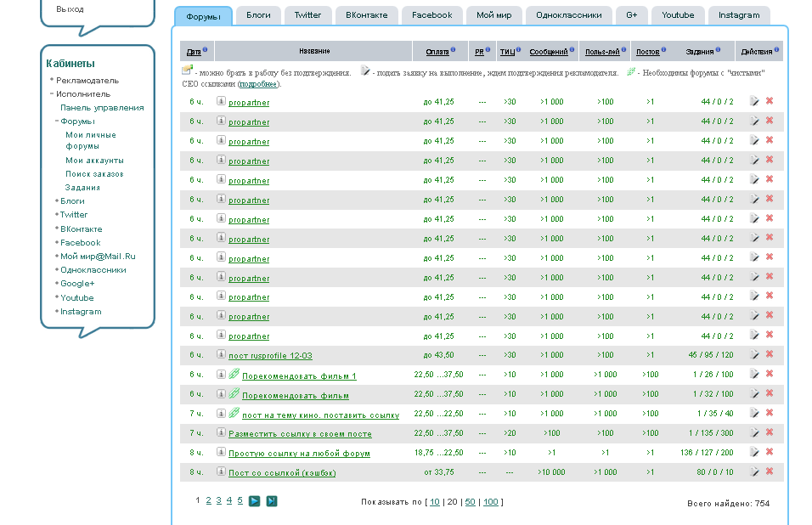Open Мои личные форумы in the sidebar
This screenshot has height=525, width=812.
click(91, 140)
